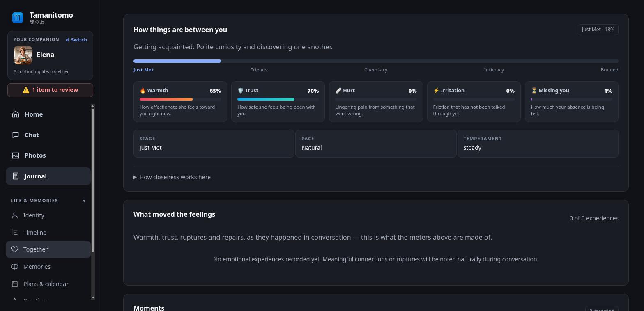Click the Trust meter bar
This screenshot has height=311, width=644.
coord(278,99)
